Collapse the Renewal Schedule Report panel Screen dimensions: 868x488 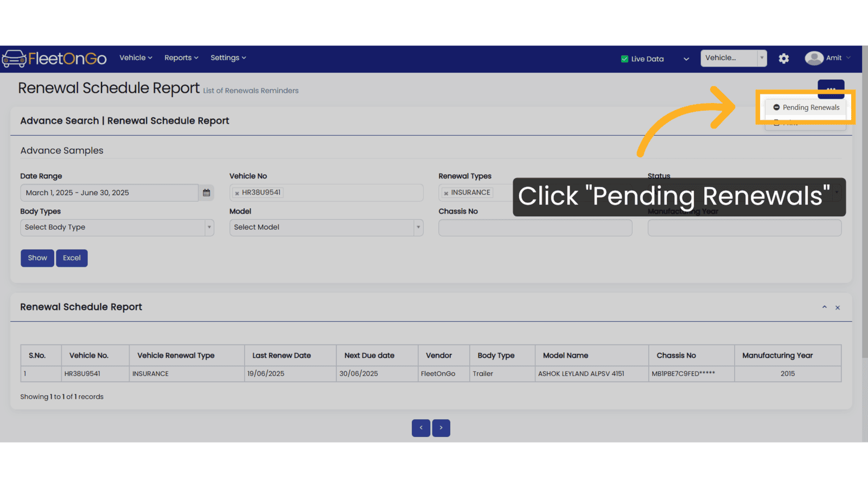pos(824,307)
